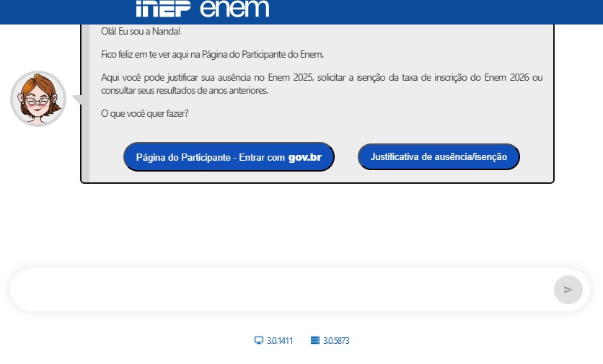
Task: Click the enem logo in header
Action: coord(234,9)
